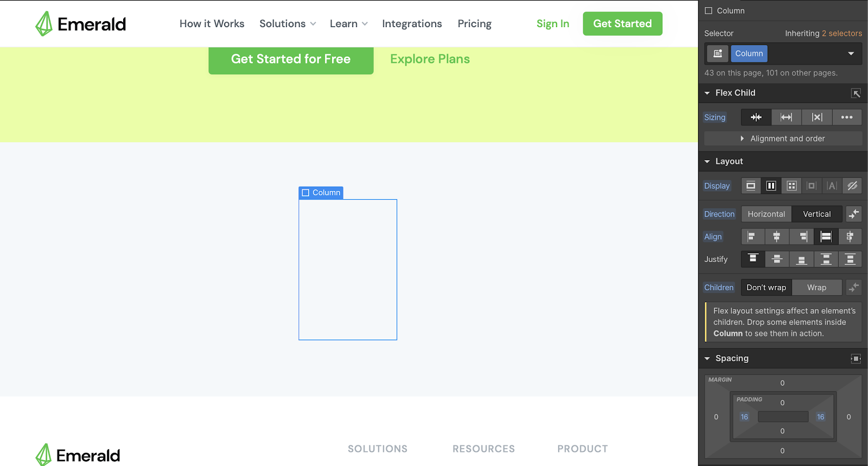Click the right margin value

(x=849, y=417)
